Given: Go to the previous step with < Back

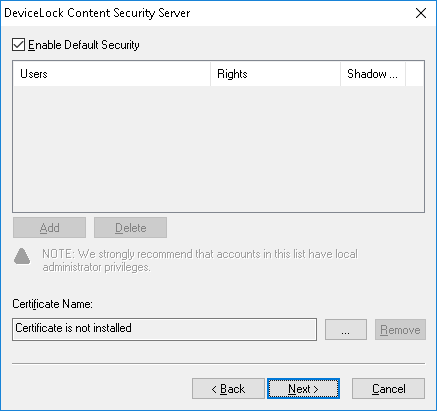Looking at the screenshot, I should pos(228,389).
